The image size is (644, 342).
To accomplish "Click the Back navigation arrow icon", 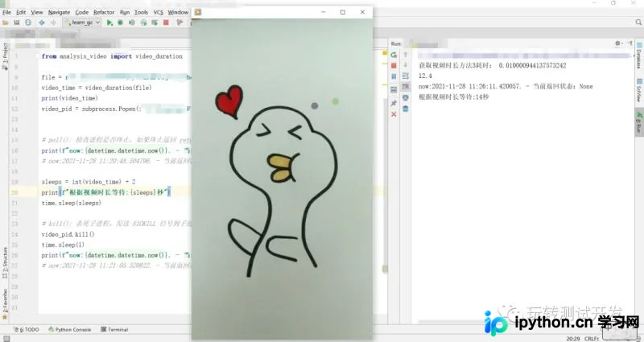I will pyautogui.click(x=42, y=23).
